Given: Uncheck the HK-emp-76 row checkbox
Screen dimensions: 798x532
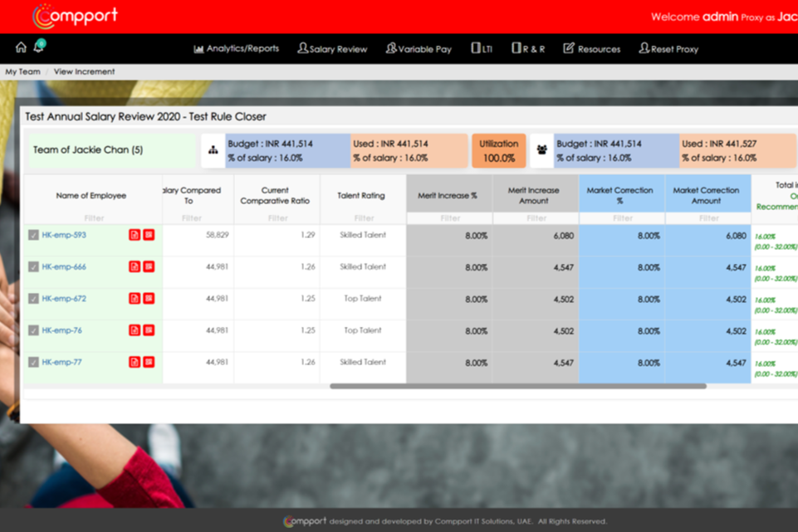Looking at the screenshot, I should 33,330.
